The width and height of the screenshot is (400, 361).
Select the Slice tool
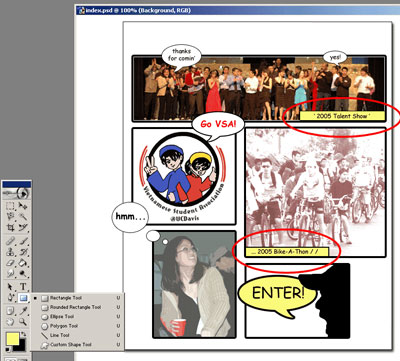pos(23,228)
